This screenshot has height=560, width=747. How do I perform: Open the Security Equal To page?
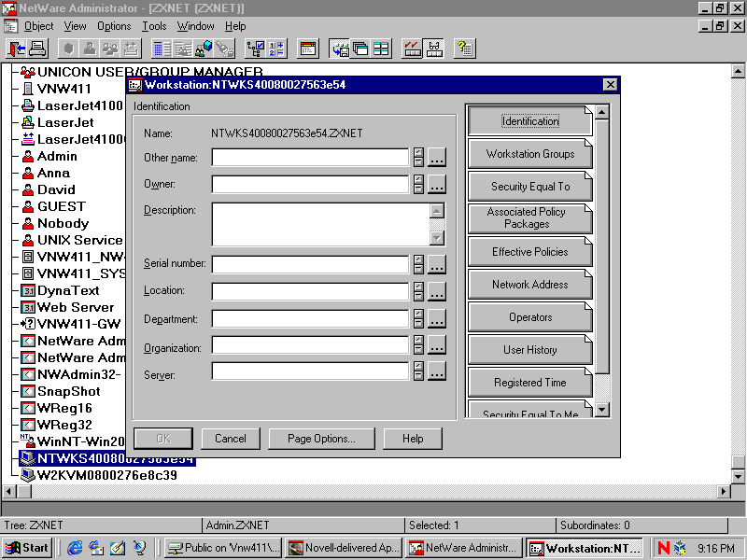(x=529, y=186)
